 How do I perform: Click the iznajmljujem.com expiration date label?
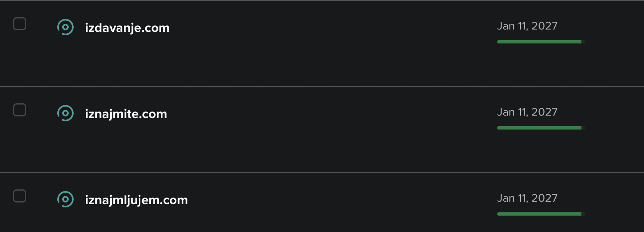point(527,198)
